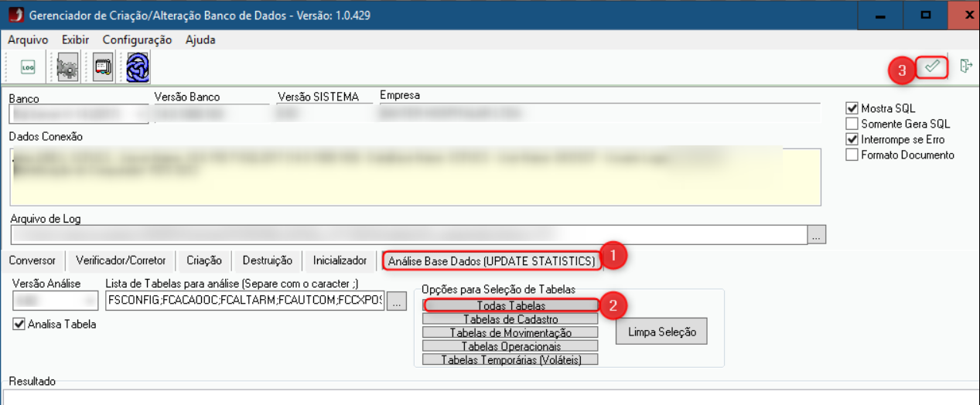The height and width of the screenshot is (405, 980).
Task: Switch to the Verificador/Corretor tab
Action: [x=121, y=260]
